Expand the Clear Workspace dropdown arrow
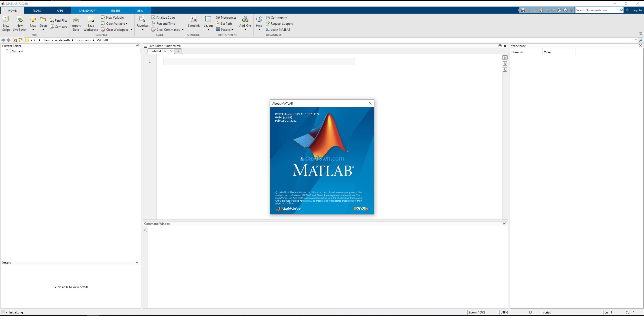644x316 pixels. (131, 29)
